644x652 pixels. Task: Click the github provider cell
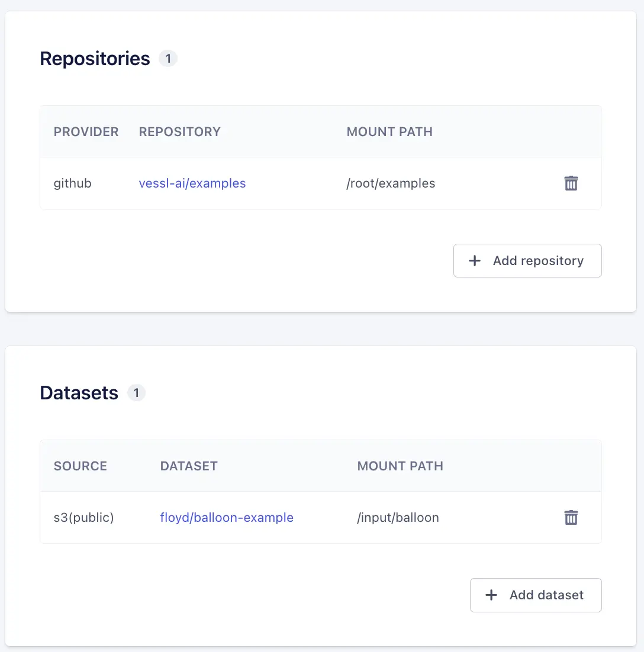coord(73,183)
